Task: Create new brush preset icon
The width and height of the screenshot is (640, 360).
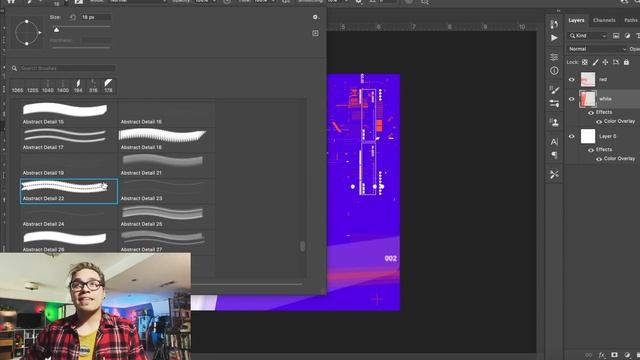Action: 316,33
